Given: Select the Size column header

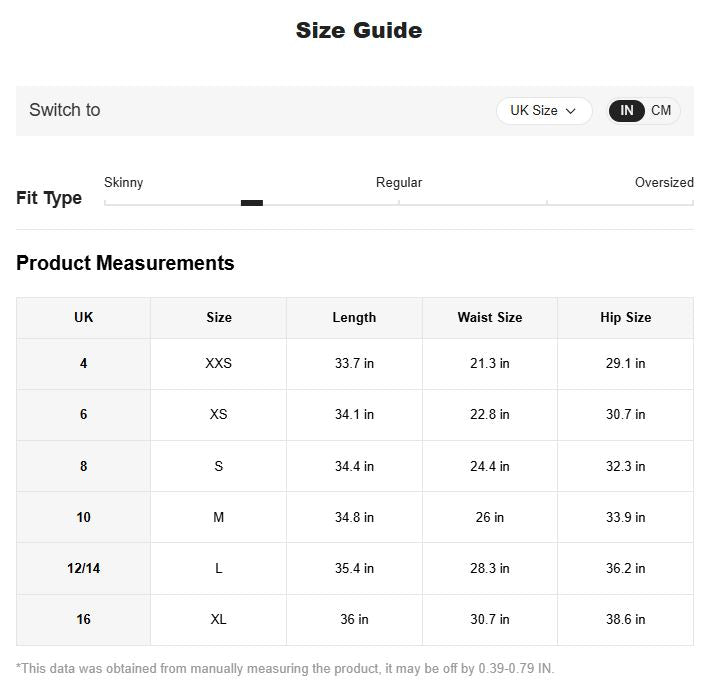Looking at the screenshot, I should pos(219,318).
